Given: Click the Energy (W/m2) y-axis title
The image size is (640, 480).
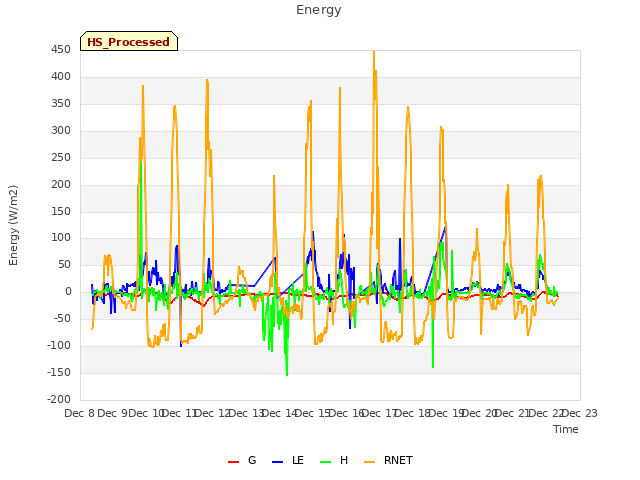Looking at the screenshot, I should pyautogui.click(x=13, y=225).
